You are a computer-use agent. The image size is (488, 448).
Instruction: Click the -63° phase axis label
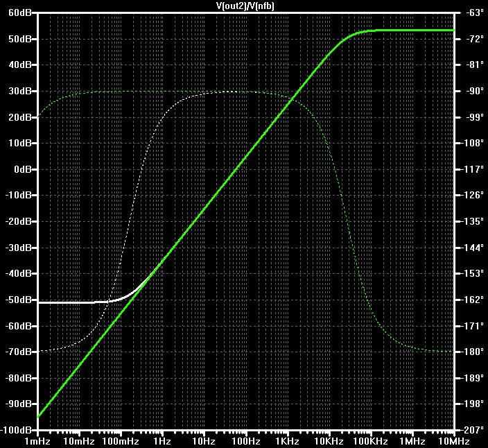point(475,12)
